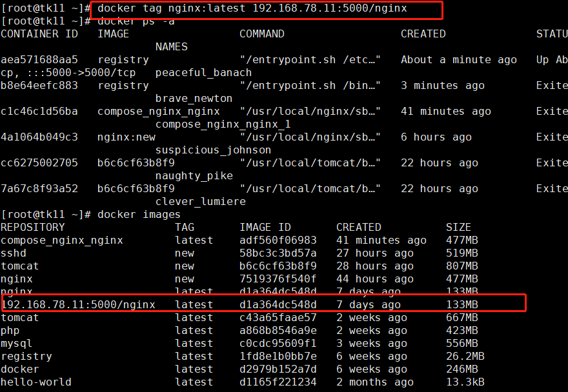Click repository hello-world in images list

pyautogui.click(x=36, y=382)
